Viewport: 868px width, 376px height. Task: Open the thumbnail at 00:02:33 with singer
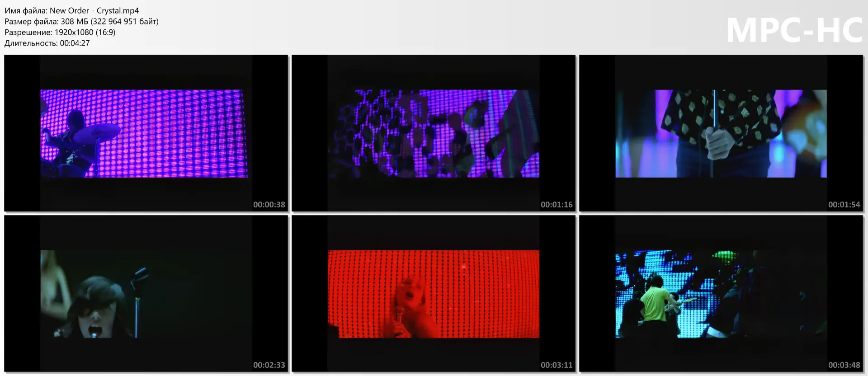click(146, 294)
